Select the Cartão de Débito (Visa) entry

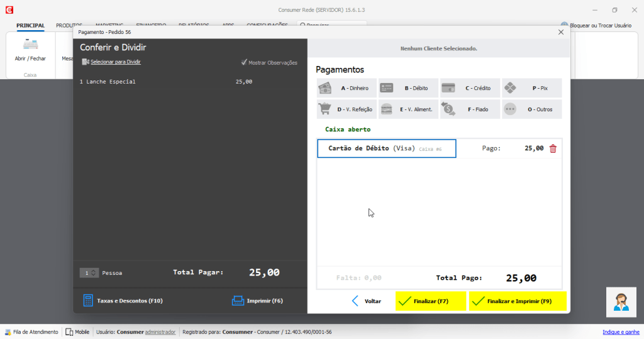click(x=386, y=149)
